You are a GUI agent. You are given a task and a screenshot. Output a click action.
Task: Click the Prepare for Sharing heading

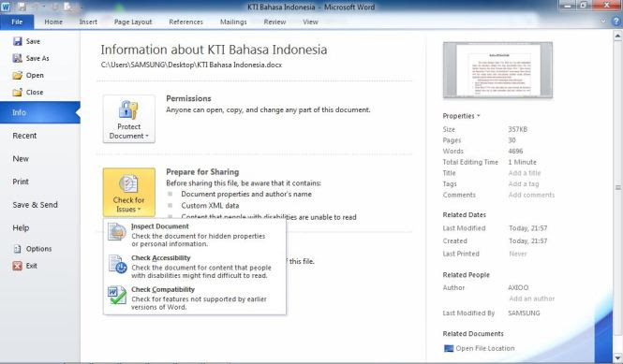click(x=202, y=172)
